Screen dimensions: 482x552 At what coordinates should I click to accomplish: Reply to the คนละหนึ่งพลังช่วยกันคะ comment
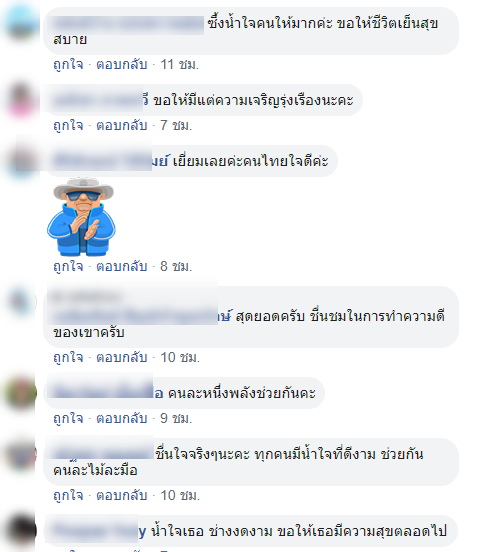point(121,419)
